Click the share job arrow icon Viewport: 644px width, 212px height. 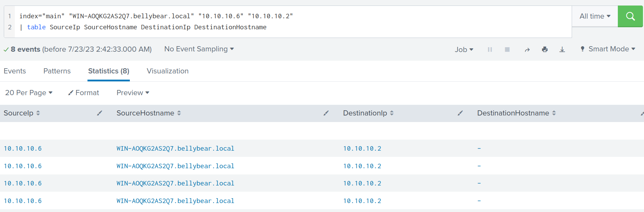coord(527,50)
